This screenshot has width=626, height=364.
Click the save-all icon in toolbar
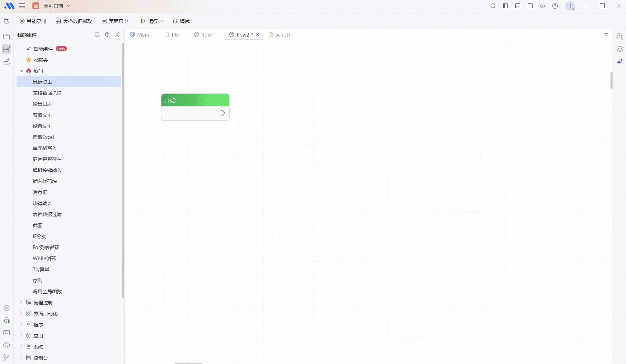pyautogui.click(x=7, y=21)
